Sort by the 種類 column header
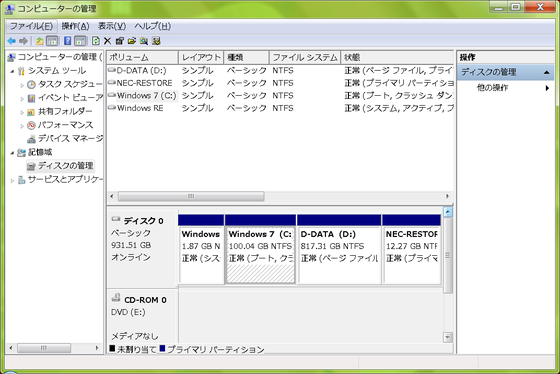560x374 pixels. (x=246, y=57)
